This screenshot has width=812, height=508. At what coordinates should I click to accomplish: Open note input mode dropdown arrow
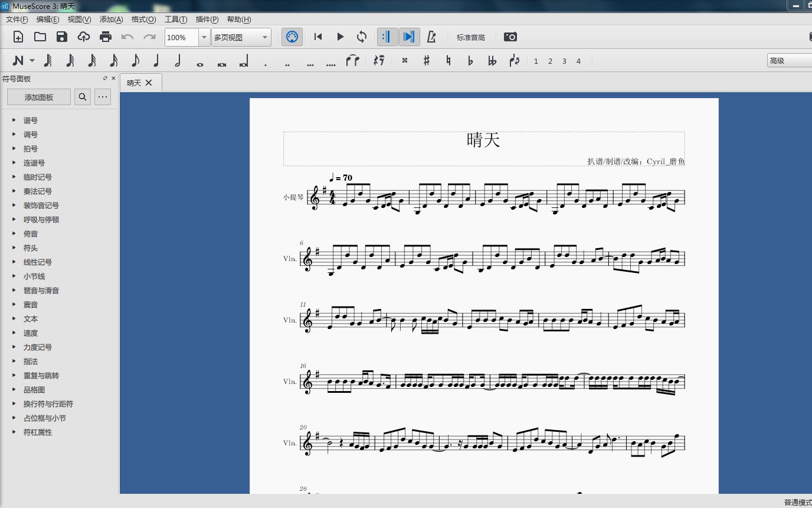(32, 60)
